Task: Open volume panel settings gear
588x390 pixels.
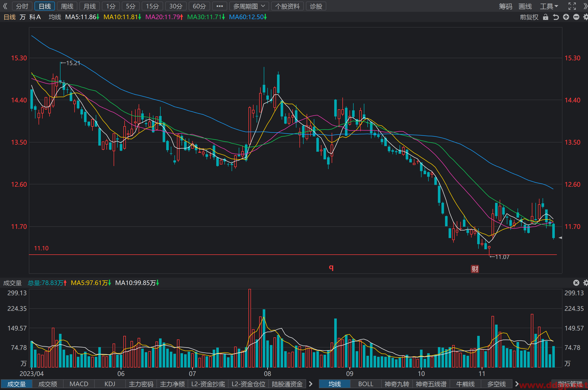Action: coord(585,283)
